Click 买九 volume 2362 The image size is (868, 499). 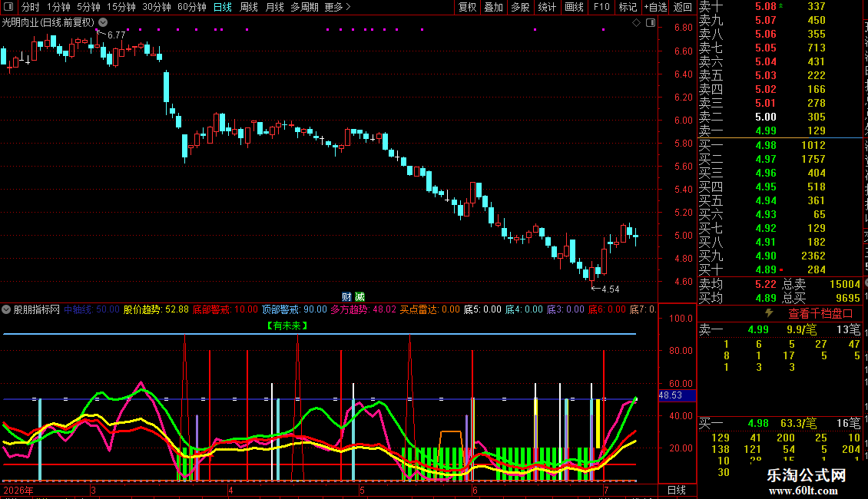(x=813, y=256)
